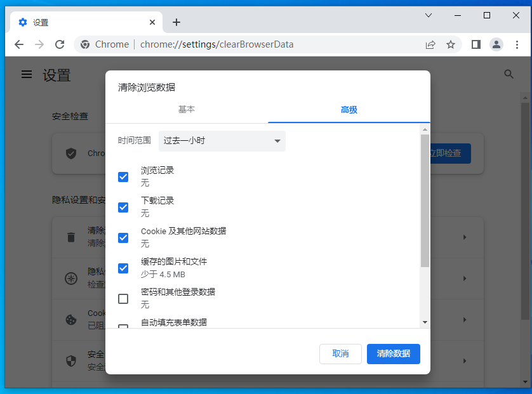Screen dimensions: 532x394
Task: Click the privacy guide compass icon
Action: 71,279
